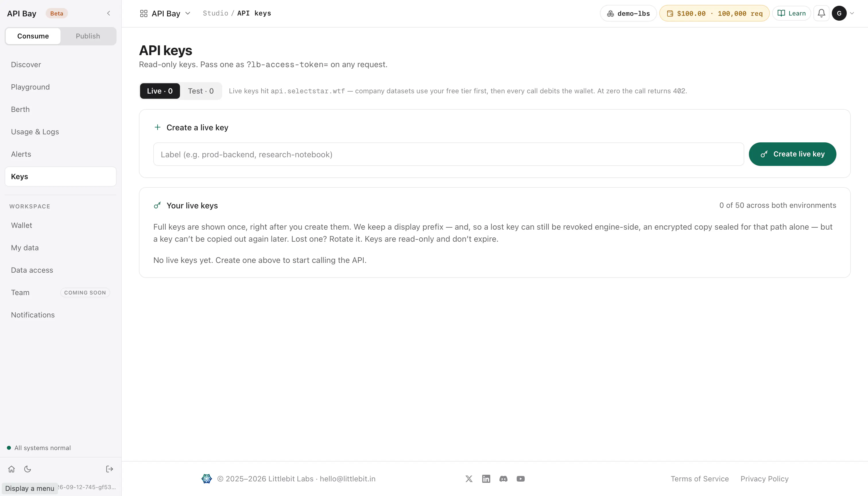Viewport: 868px width, 496px height.
Task: Open the X (Twitter) footer link
Action: tap(469, 478)
